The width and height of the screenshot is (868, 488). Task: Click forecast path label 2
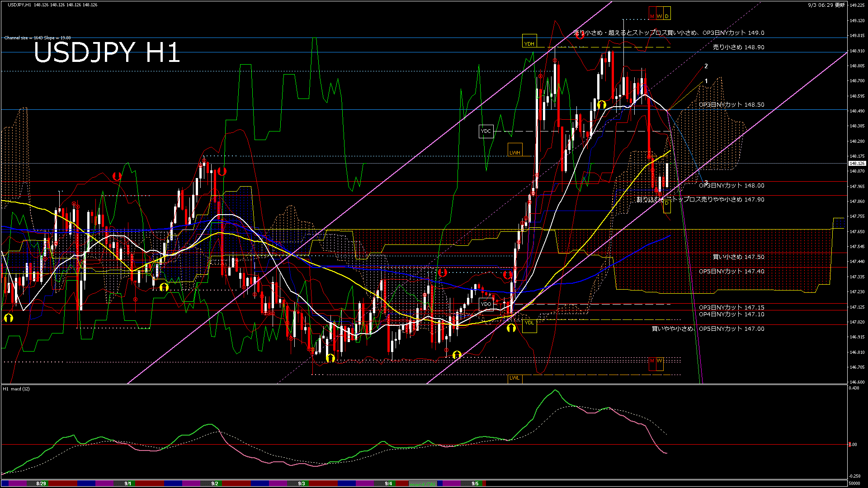coord(706,66)
